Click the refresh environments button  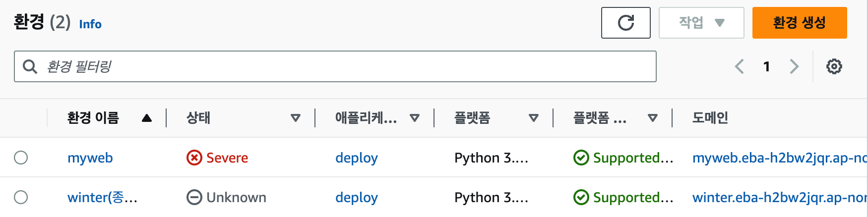pos(625,23)
